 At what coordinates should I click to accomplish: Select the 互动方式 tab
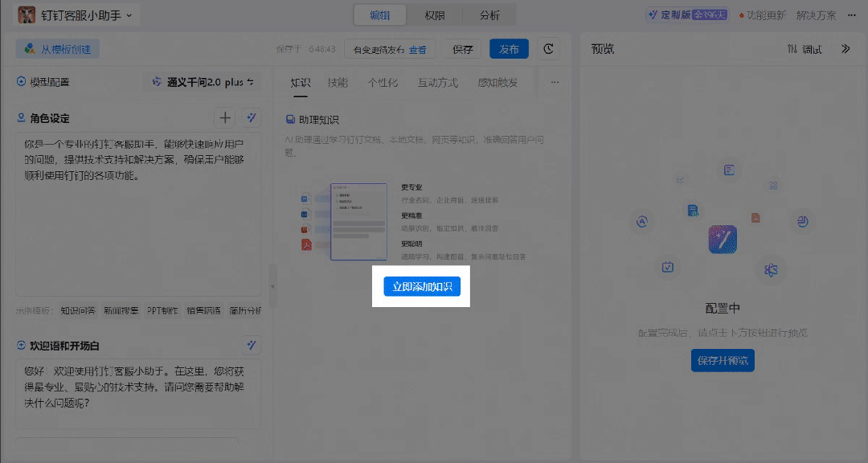tap(437, 83)
